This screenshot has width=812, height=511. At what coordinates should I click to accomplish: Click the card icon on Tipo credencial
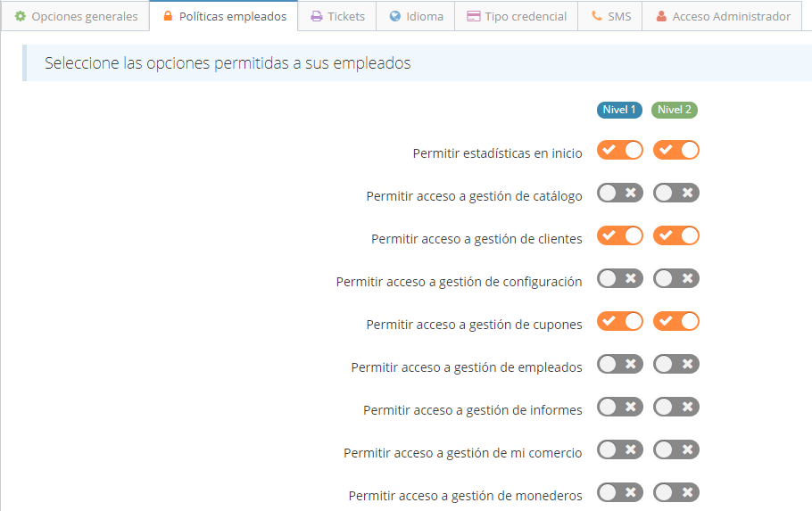tap(473, 16)
